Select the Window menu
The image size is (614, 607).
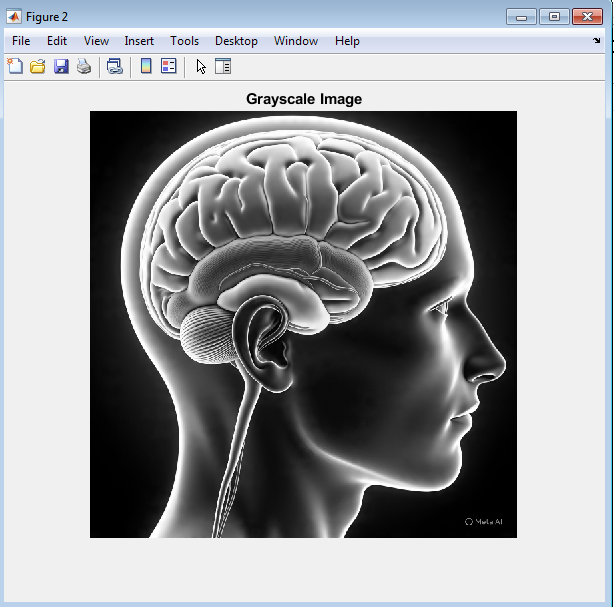point(296,41)
